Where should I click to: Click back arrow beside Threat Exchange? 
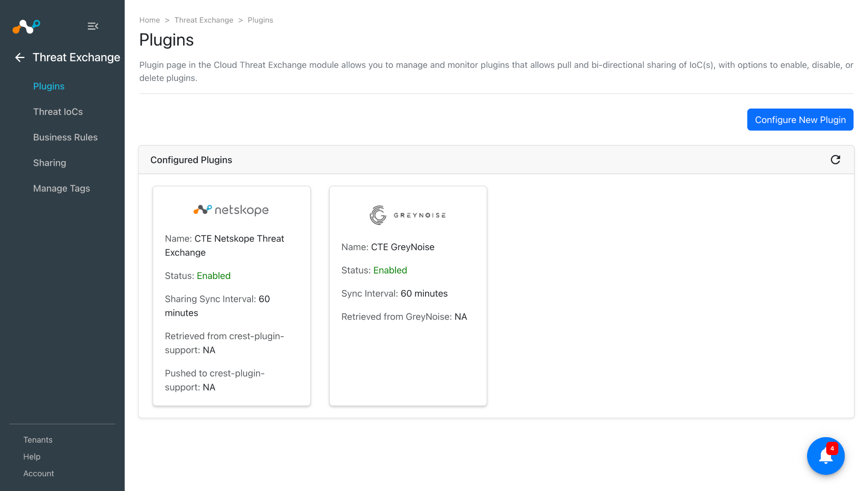19,57
